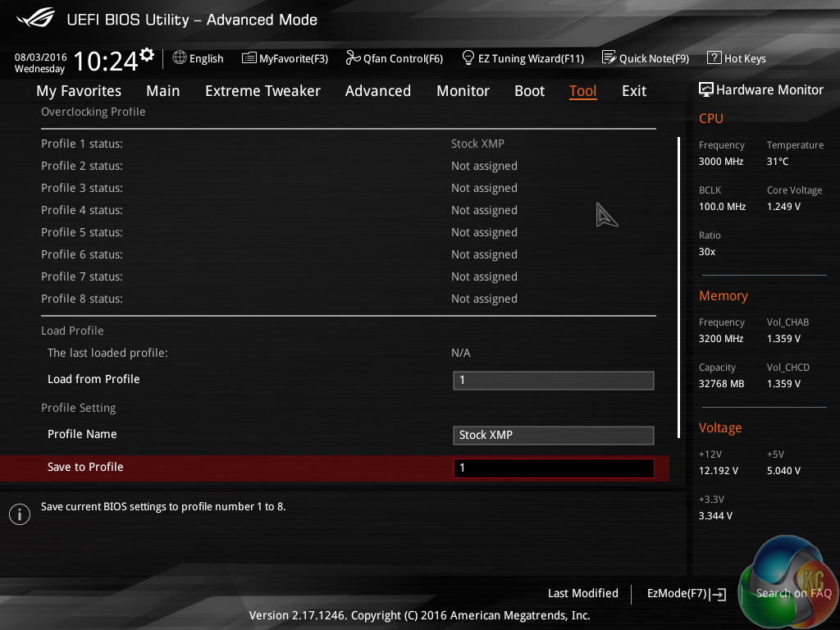Click the Version 2.17.1246 copyright text
The image size is (840, 630).
[x=419, y=615]
